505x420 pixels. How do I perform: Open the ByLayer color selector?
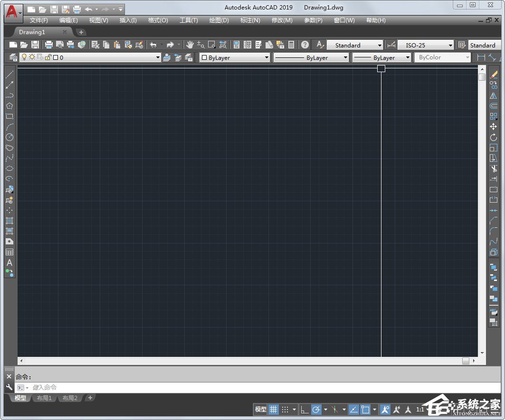pyautogui.click(x=268, y=57)
